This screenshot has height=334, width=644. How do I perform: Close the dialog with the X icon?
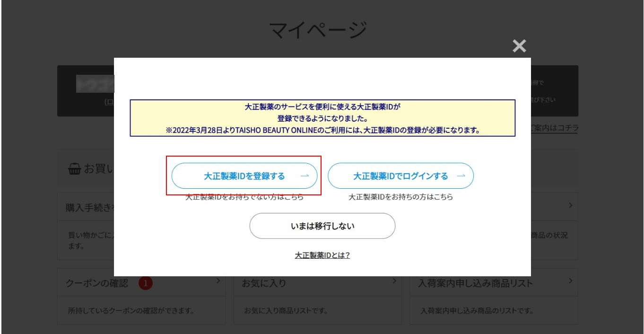click(519, 46)
